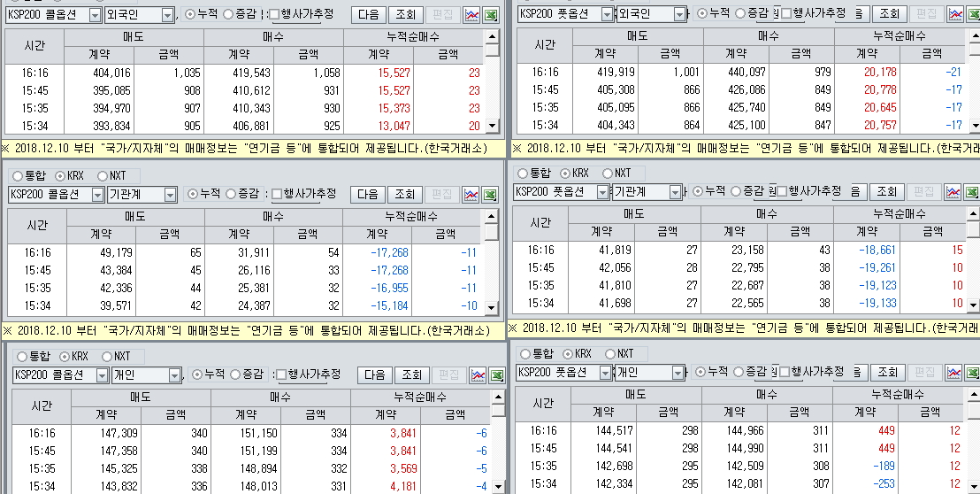Check 행사가추정 in call option 개인 panel
The image size is (980, 494).
[x=282, y=374]
